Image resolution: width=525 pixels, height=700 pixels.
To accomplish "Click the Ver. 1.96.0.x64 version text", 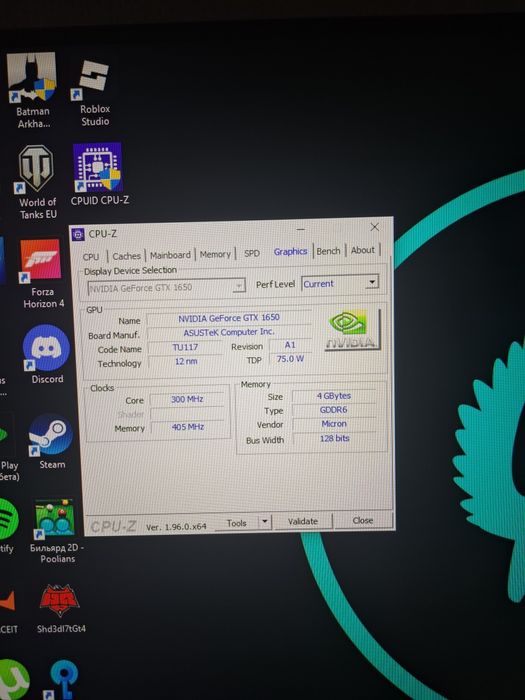I will 176,527.
